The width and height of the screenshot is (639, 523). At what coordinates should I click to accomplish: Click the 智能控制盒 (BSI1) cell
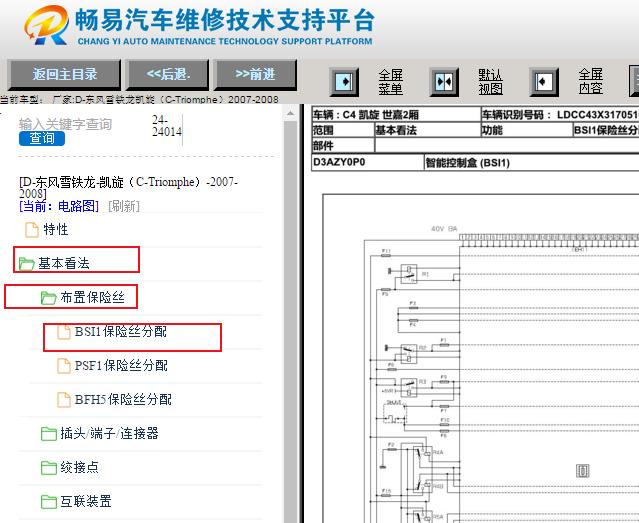[x=532, y=162]
